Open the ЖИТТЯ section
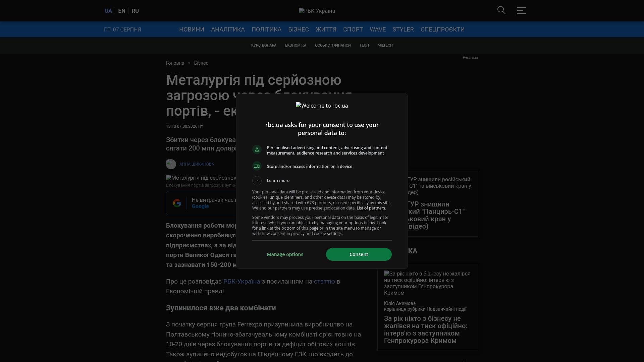This screenshot has width=644, height=362. [x=326, y=29]
